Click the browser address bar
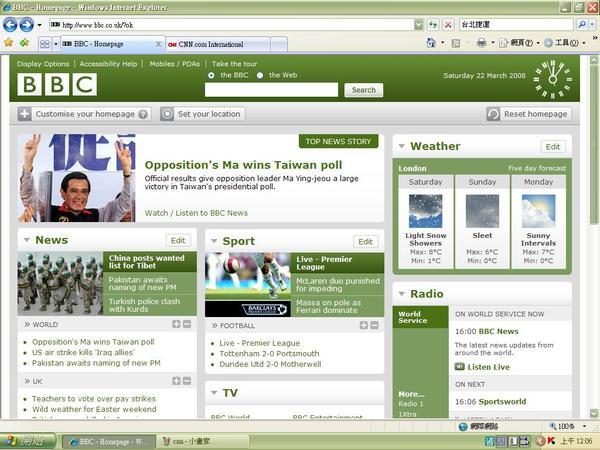600x450 pixels. pos(232,25)
